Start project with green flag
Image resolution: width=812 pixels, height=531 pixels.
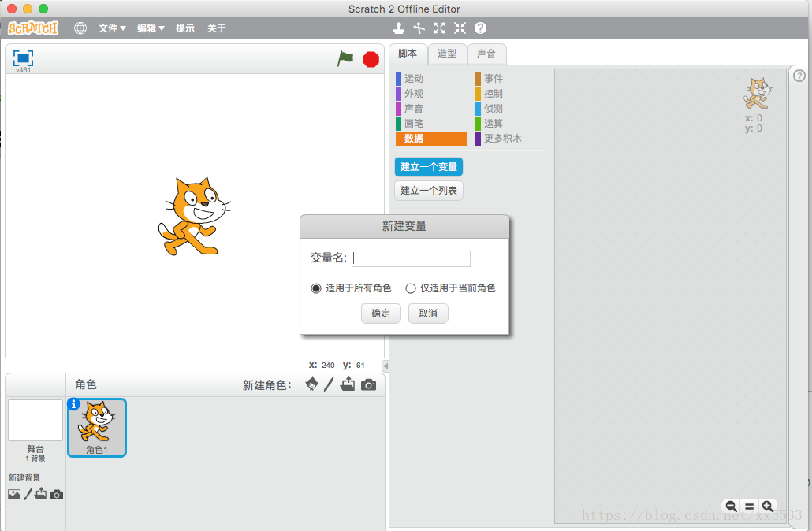345,59
